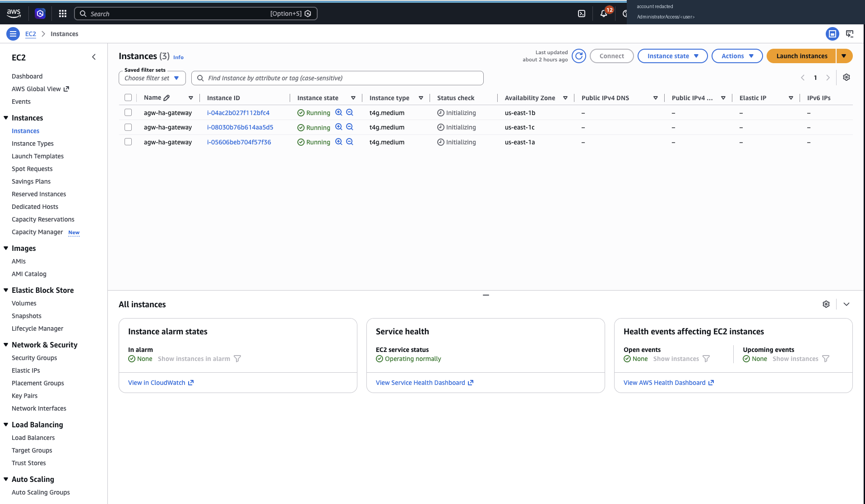Zoom out on instance i-05606beb704f57f36 state
Screen dimensions: 865x504
[x=350, y=142]
